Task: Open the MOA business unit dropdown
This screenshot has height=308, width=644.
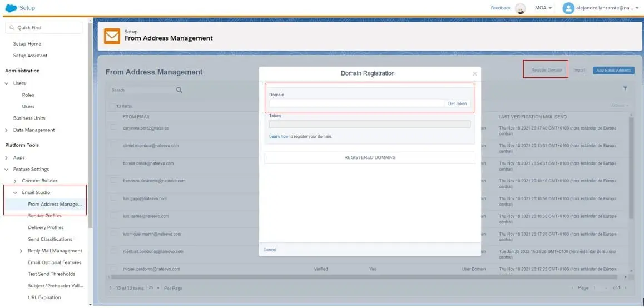Action: [543, 8]
